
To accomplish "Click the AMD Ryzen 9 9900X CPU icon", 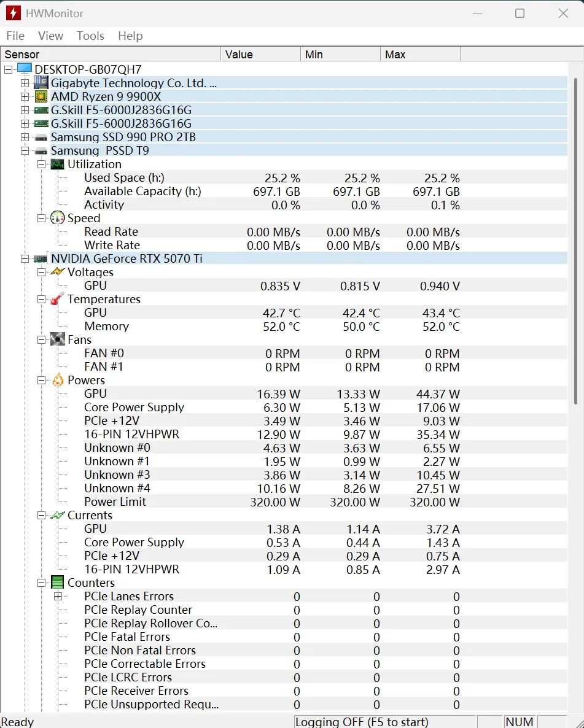I will point(41,96).
